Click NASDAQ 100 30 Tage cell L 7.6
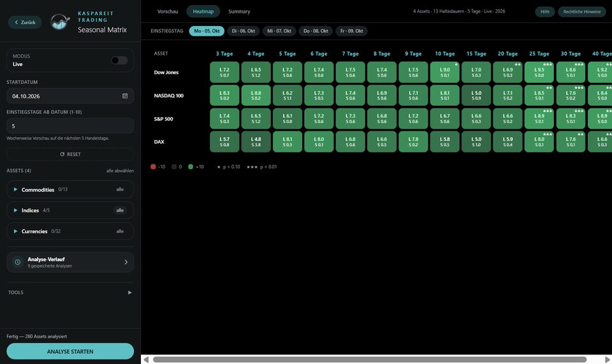This screenshot has height=364, width=612. [x=571, y=95]
